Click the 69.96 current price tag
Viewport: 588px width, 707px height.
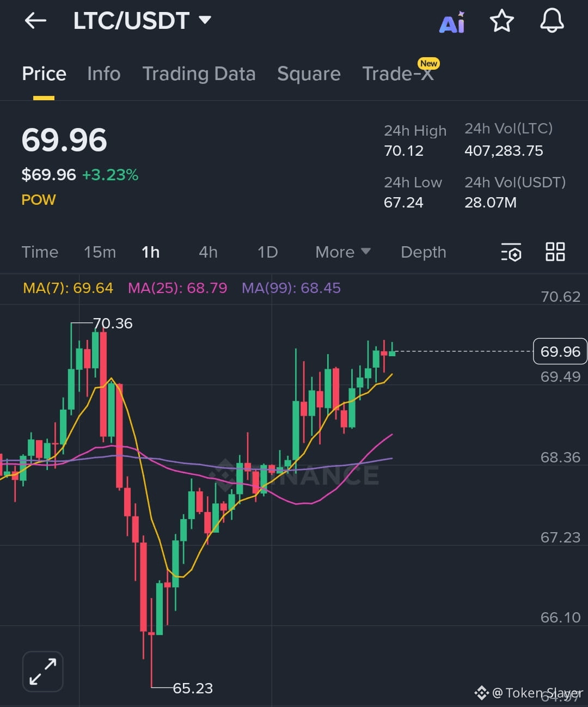point(560,351)
